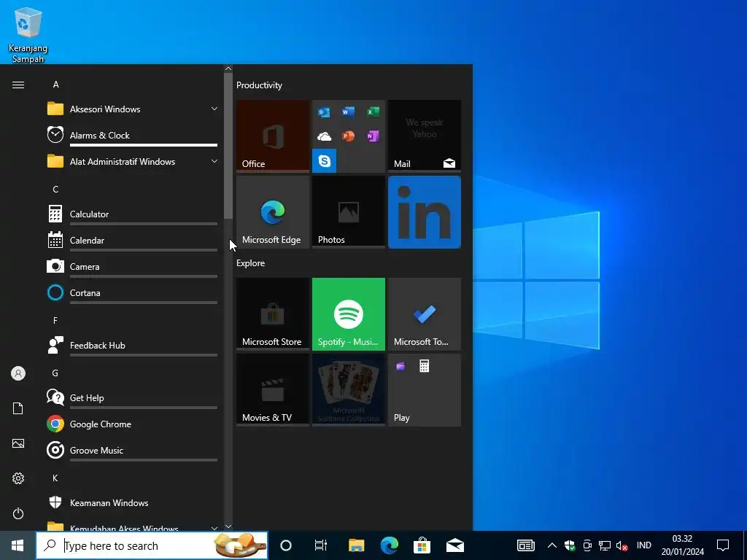Open News and interests taskbar widget
The image size is (747, 560).
coord(526,545)
